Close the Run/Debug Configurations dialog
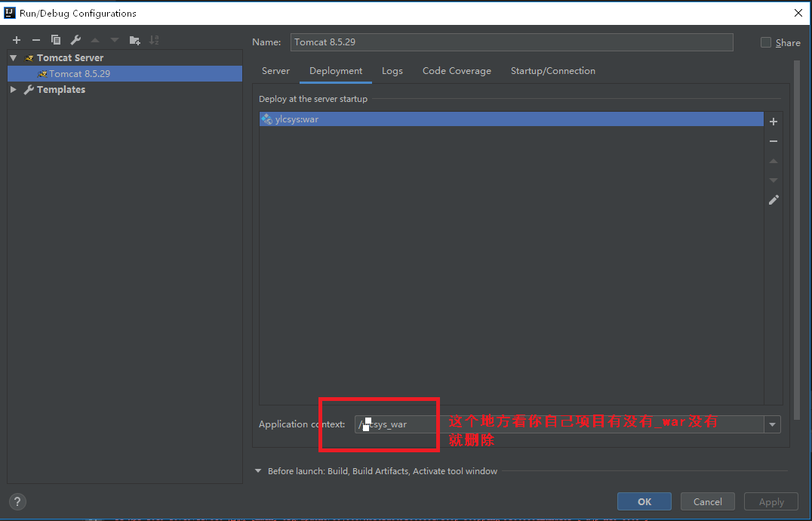The width and height of the screenshot is (812, 521). (798, 13)
